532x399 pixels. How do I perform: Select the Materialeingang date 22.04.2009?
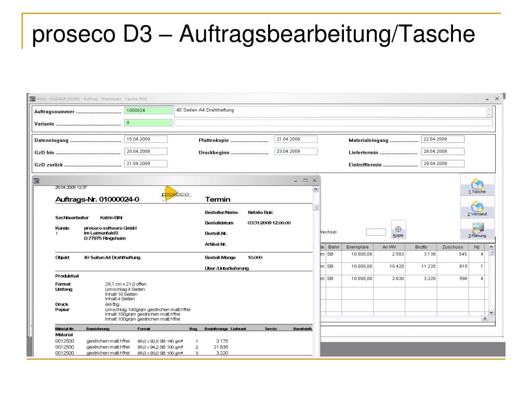[443, 139]
